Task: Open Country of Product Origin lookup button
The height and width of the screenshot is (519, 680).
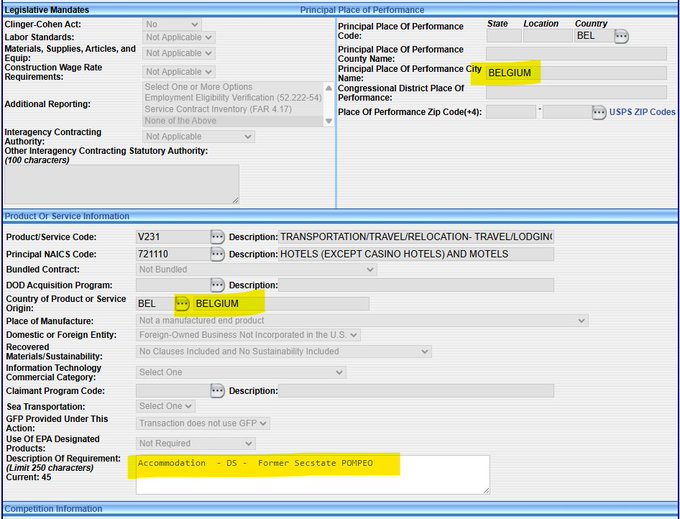Action: [182, 303]
